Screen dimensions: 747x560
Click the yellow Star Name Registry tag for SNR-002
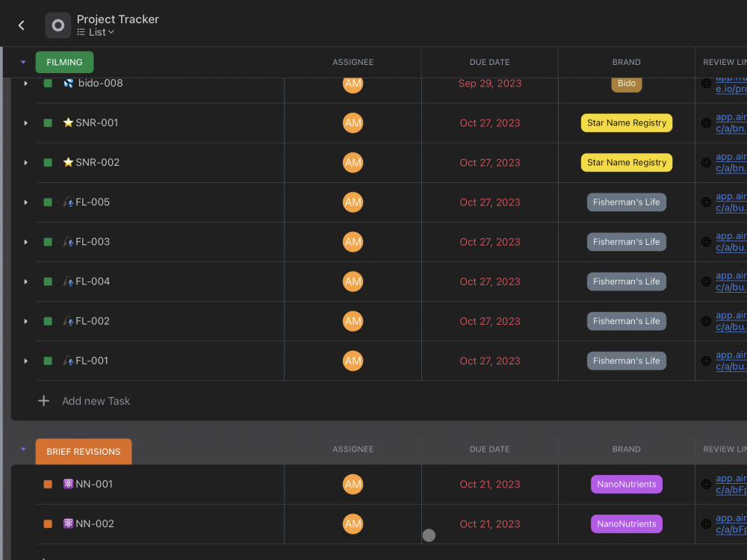[626, 163]
